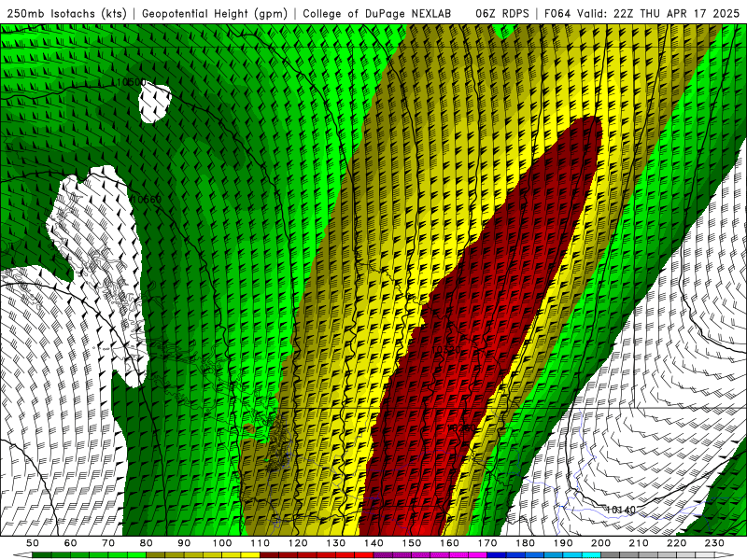The image size is (747, 560).
Task: Click the 110 value on the color scale
Action: [260, 543]
